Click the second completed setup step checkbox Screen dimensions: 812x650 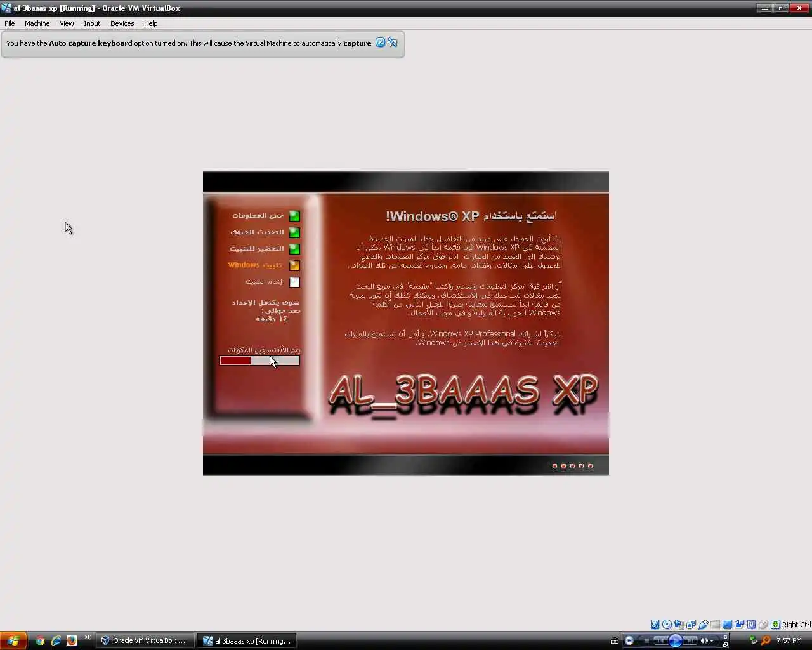[294, 232]
